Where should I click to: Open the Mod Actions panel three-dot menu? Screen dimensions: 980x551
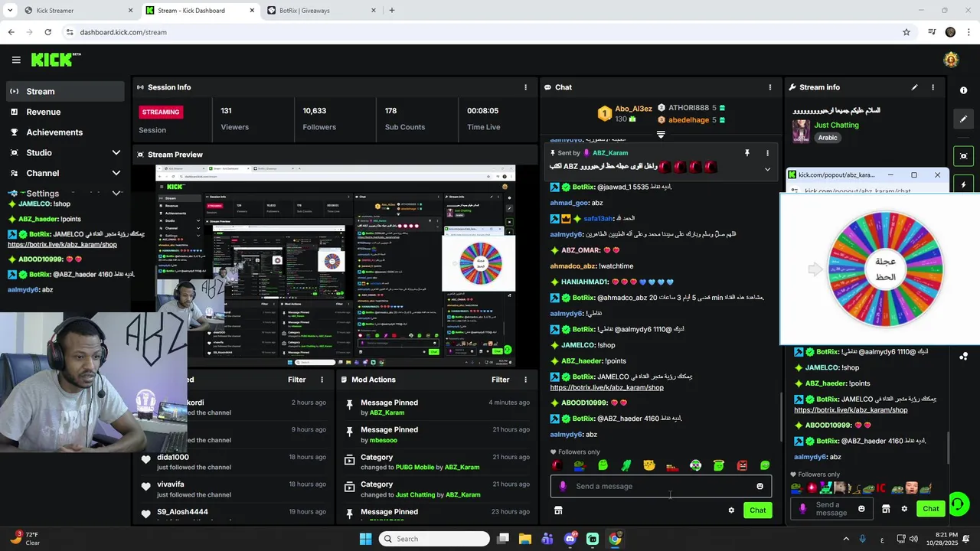(x=525, y=380)
